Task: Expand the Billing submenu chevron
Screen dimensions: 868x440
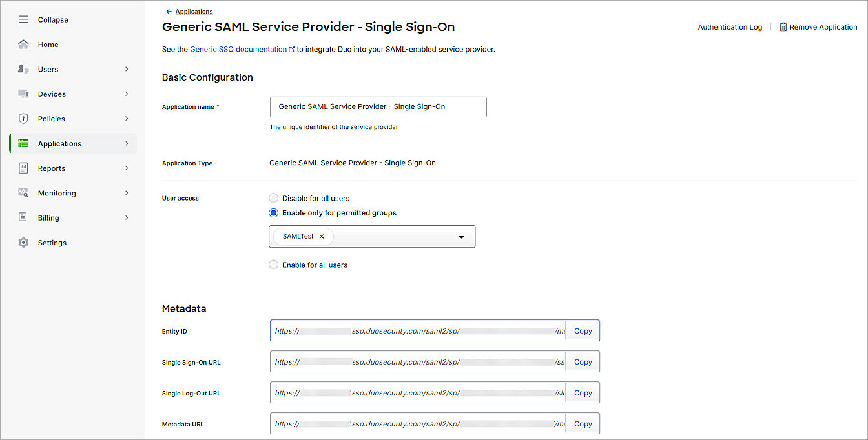Action: (x=127, y=218)
